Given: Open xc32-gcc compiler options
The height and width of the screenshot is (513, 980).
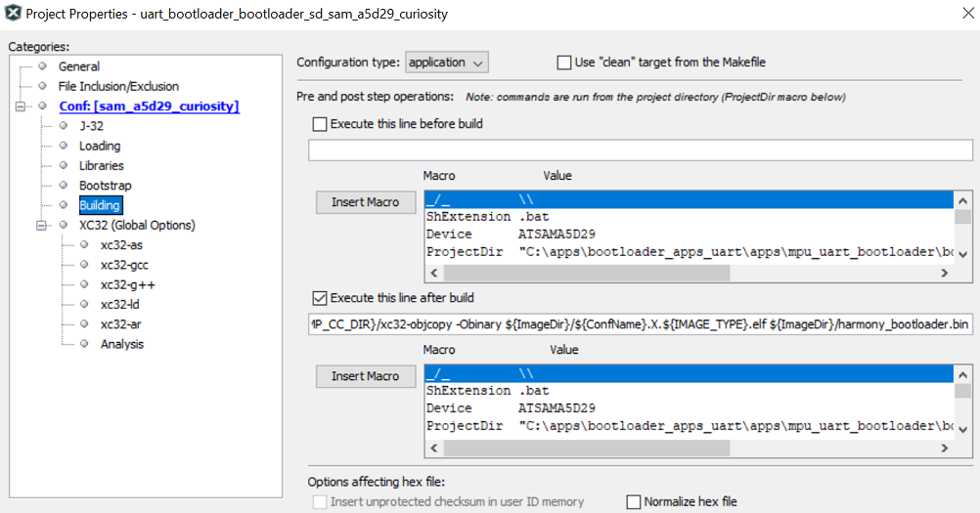Looking at the screenshot, I should (x=124, y=265).
